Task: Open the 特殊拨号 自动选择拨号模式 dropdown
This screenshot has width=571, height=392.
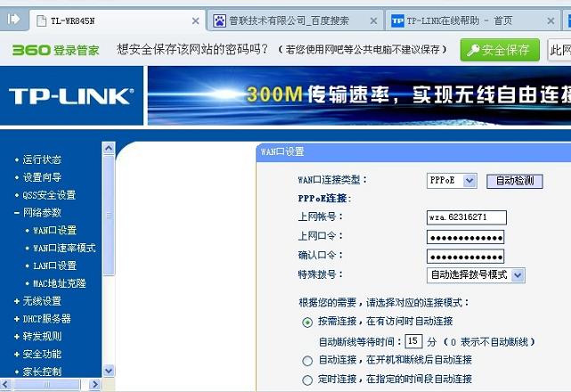Action: coord(476,275)
